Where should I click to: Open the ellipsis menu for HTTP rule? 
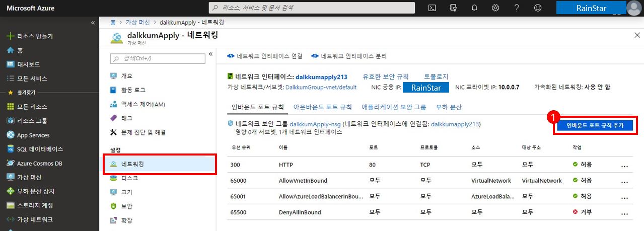tap(625, 166)
